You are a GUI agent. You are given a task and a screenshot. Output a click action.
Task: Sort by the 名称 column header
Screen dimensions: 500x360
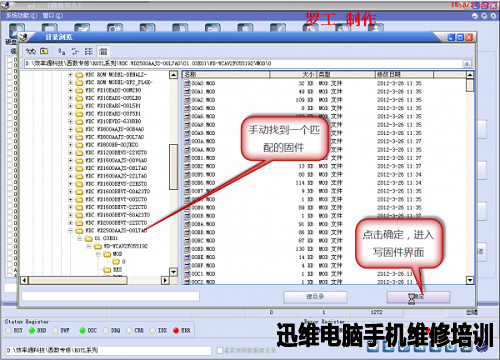(226, 74)
